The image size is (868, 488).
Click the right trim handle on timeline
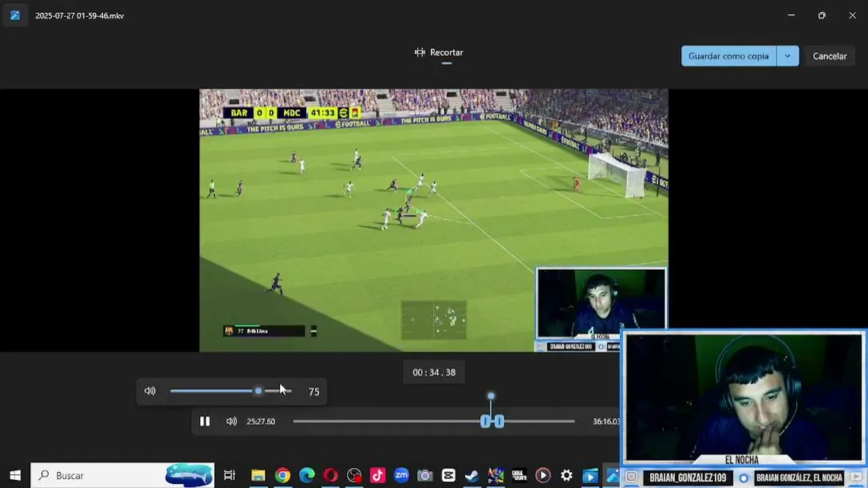(500, 422)
